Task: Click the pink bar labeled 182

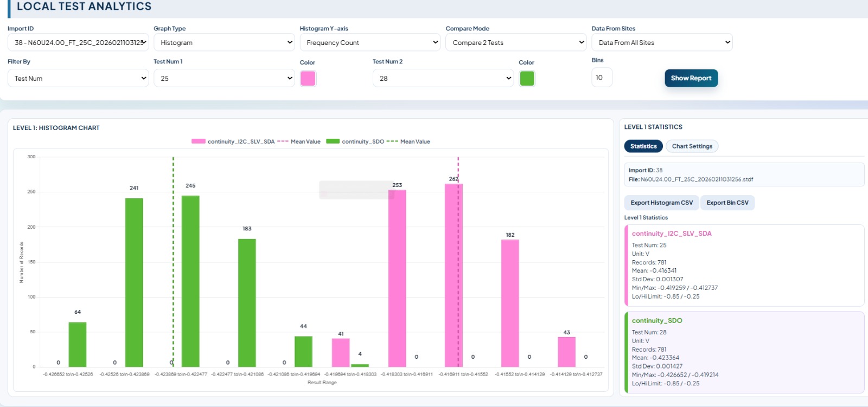Action: pyautogui.click(x=510, y=303)
